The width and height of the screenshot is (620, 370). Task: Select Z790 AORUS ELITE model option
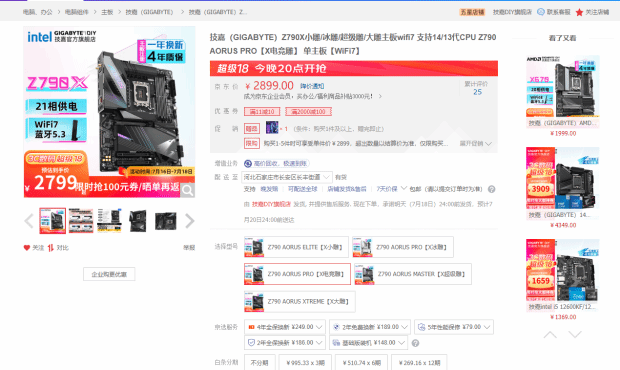(296, 247)
